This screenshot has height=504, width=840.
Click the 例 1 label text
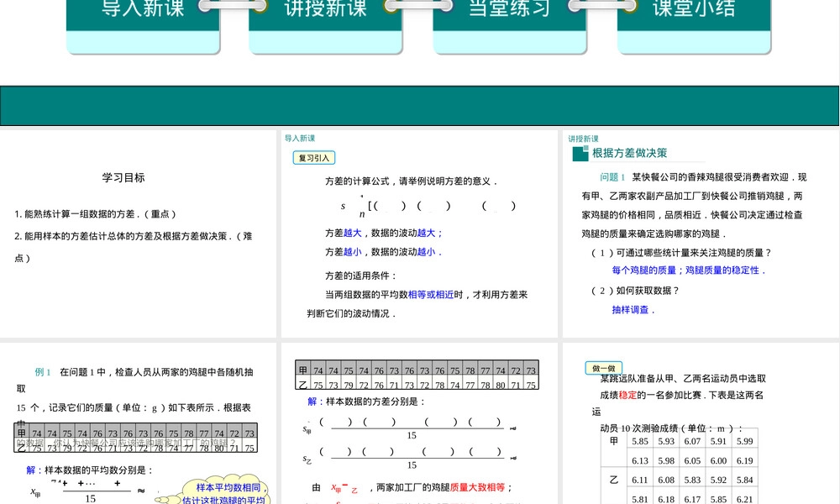[42, 372]
